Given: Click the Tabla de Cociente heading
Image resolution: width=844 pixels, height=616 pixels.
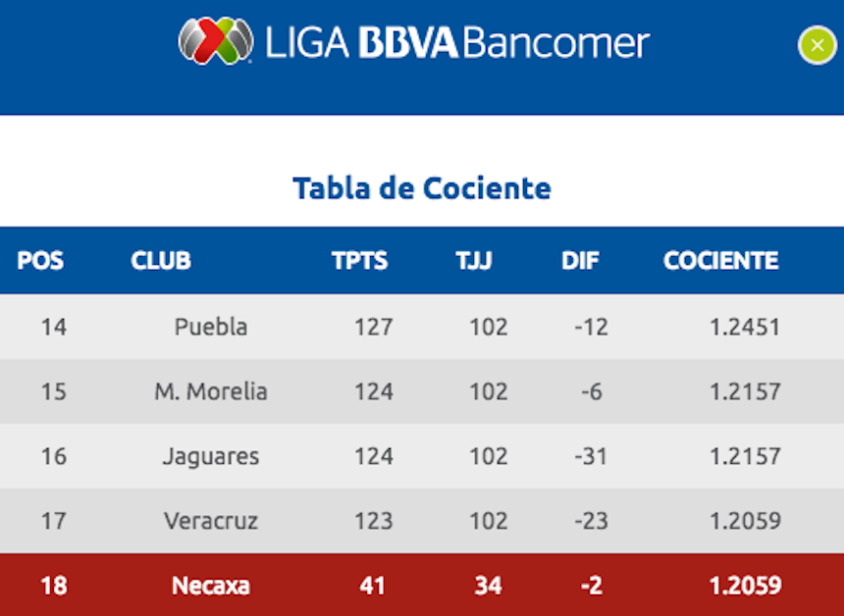Looking at the screenshot, I should click(x=422, y=187).
